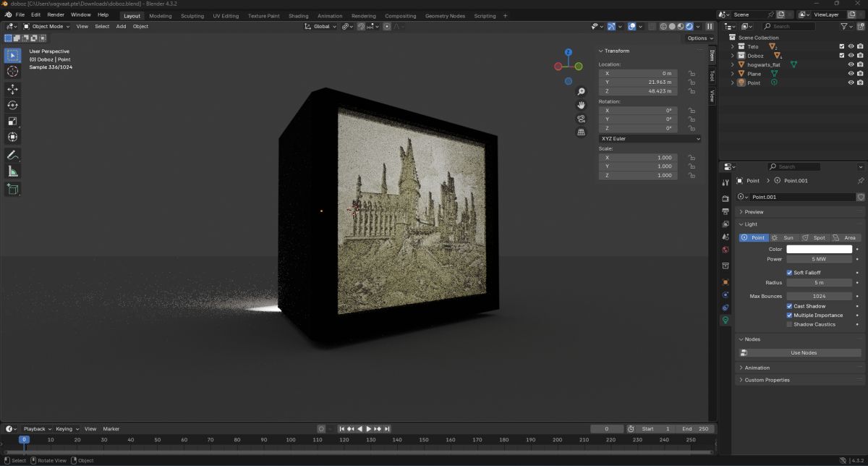
Task: Set light type to Sun
Action: [784, 237]
